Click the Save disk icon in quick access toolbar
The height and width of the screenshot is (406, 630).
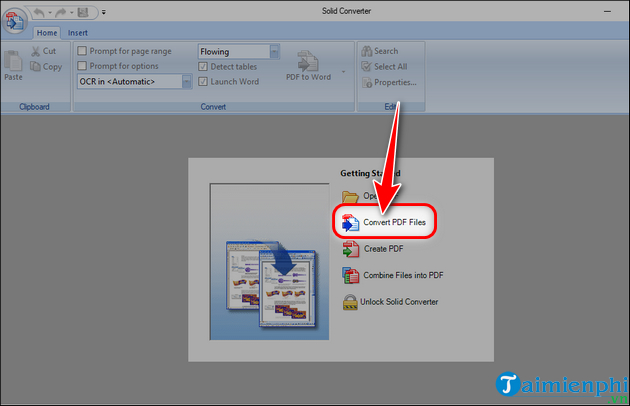(83, 13)
